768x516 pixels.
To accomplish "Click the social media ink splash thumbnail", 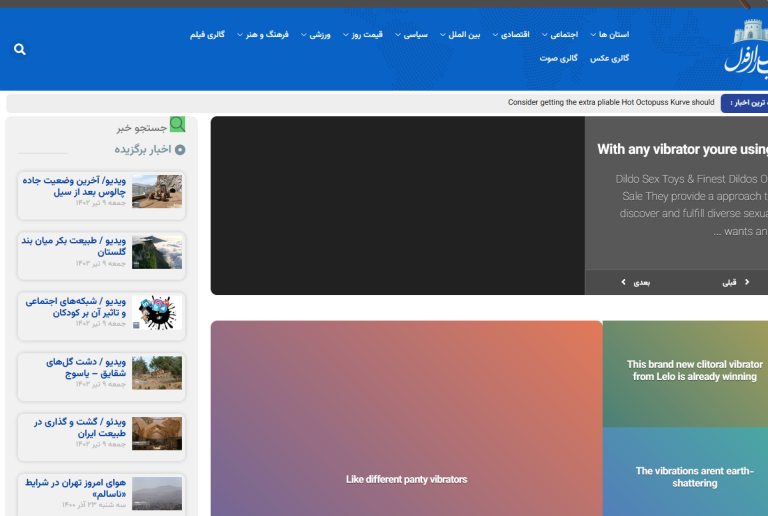I will pos(157,312).
